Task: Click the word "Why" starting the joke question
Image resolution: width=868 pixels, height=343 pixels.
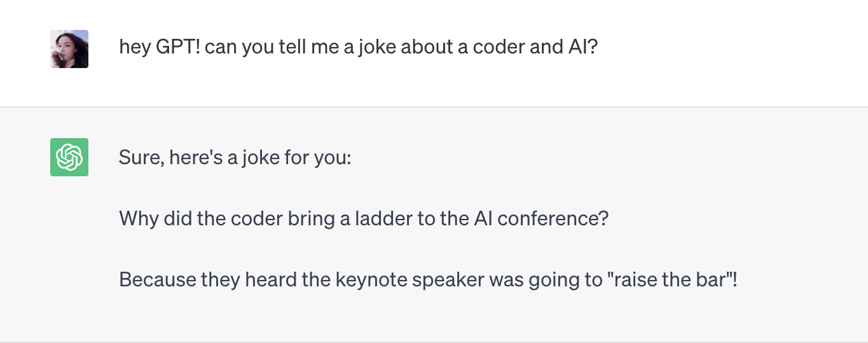Action: (x=139, y=219)
